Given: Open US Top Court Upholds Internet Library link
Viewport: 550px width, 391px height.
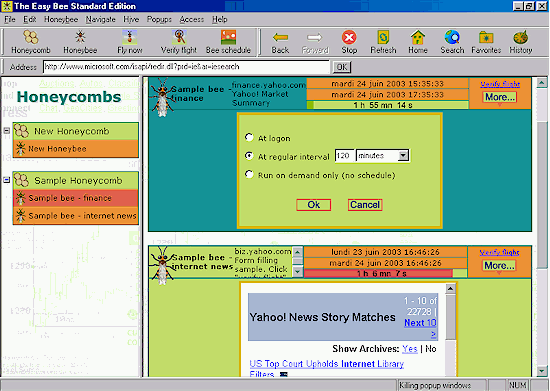Looking at the screenshot, I should (x=327, y=364).
